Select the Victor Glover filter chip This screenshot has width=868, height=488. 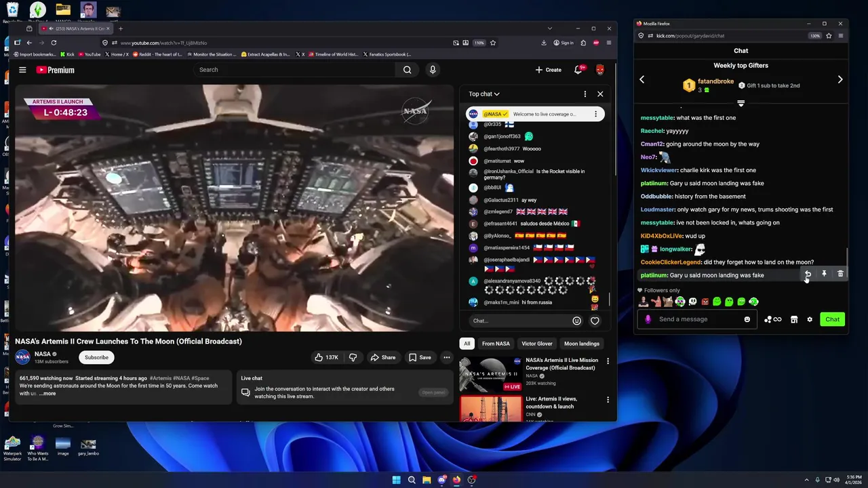pos(537,344)
